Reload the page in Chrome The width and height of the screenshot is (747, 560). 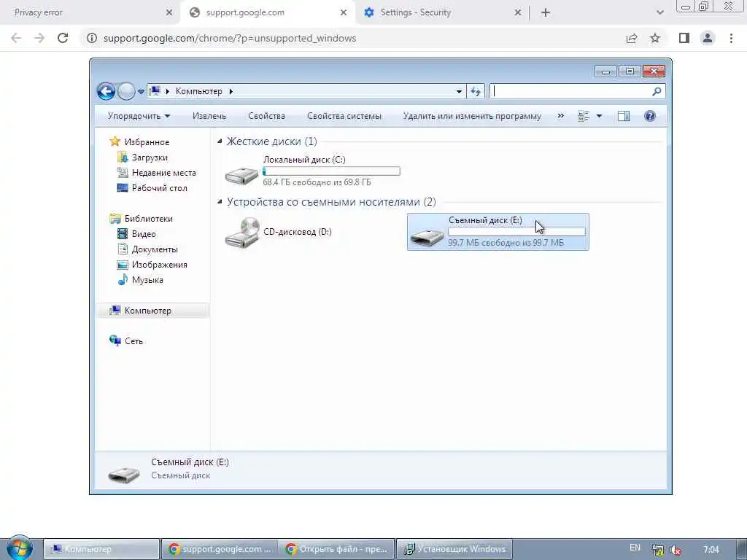[x=63, y=38]
